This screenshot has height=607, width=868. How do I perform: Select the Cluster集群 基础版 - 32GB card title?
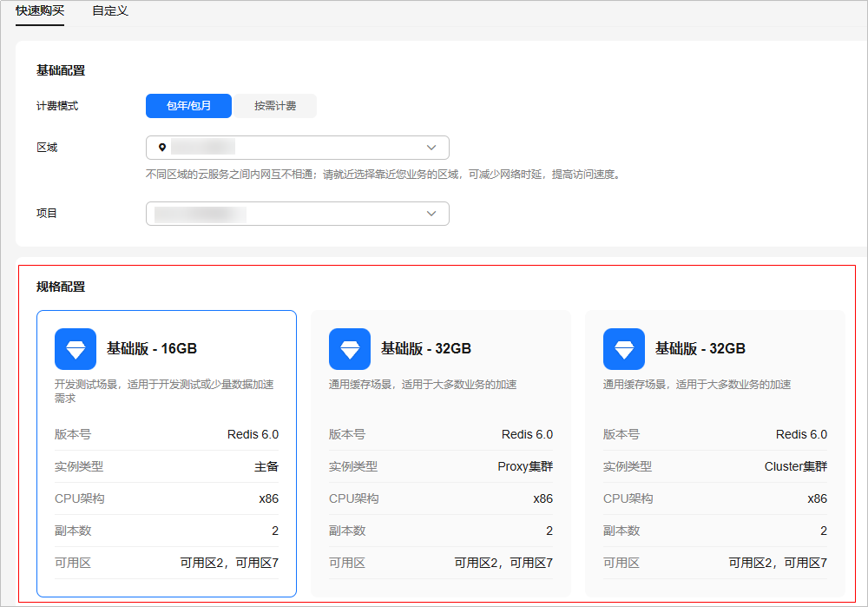(x=700, y=348)
